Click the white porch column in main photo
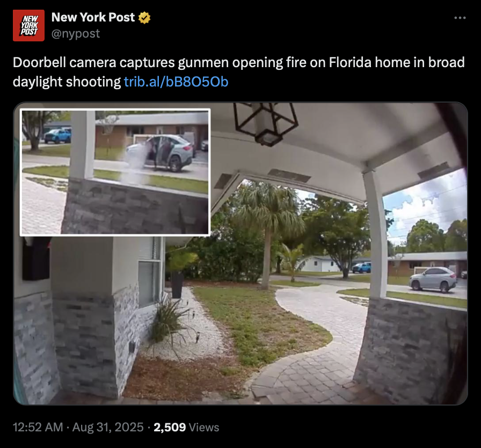This screenshot has height=448, width=481. pos(376,234)
